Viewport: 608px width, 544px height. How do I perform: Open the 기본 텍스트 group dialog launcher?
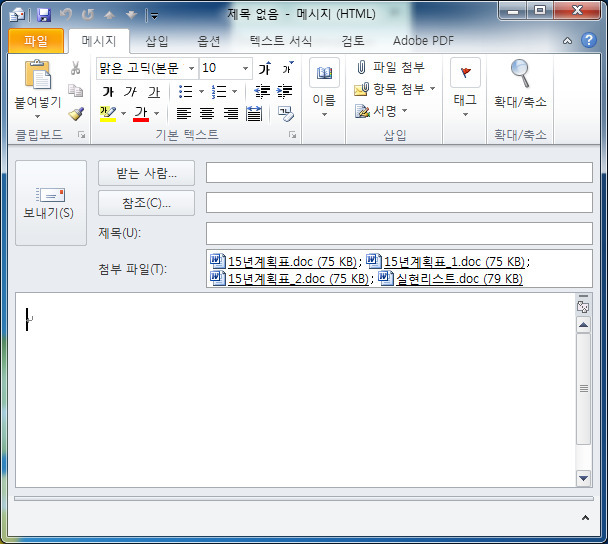coord(292,135)
